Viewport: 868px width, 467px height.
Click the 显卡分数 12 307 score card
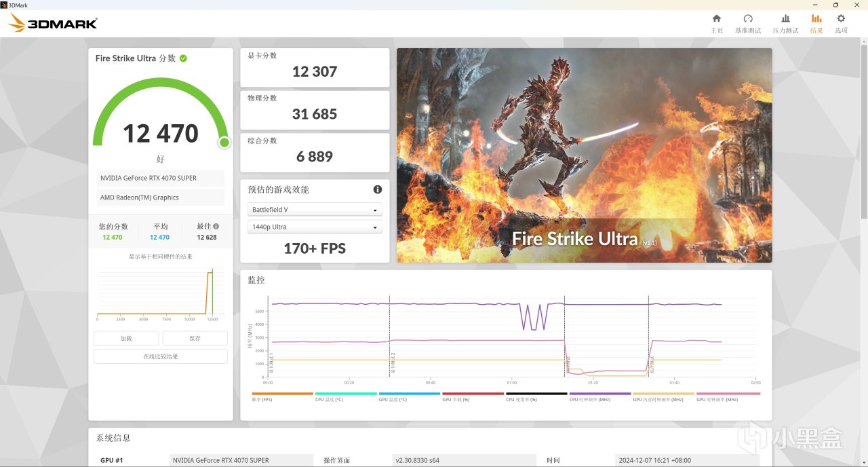click(x=315, y=67)
